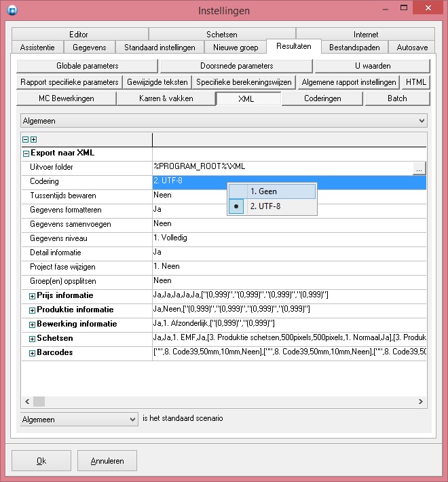Image resolution: width=448 pixels, height=482 pixels.
Task: Click the Gegevens samenvoegen Neen value
Action: tap(289, 224)
